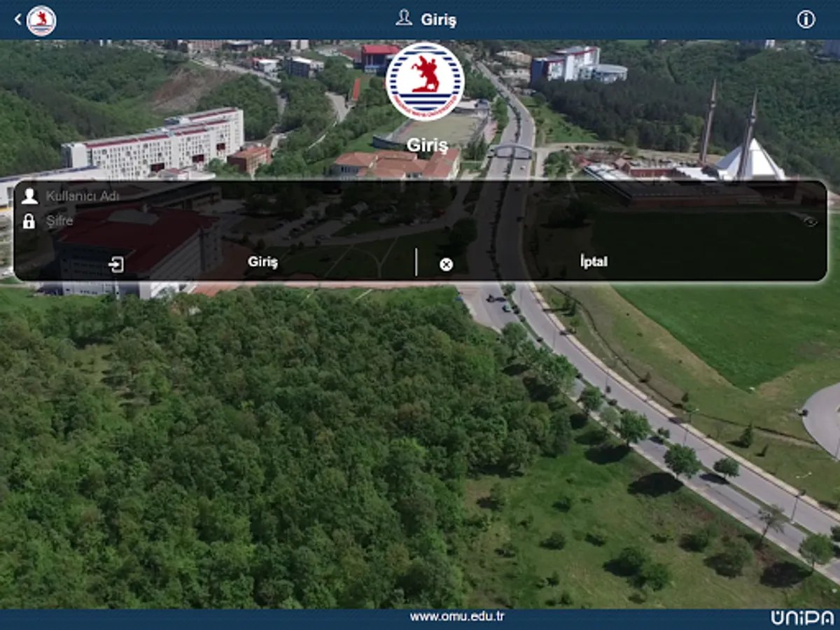Image resolution: width=840 pixels, height=630 pixels.
Task: Go back using the top-left chevron
Action: (17, 20)
